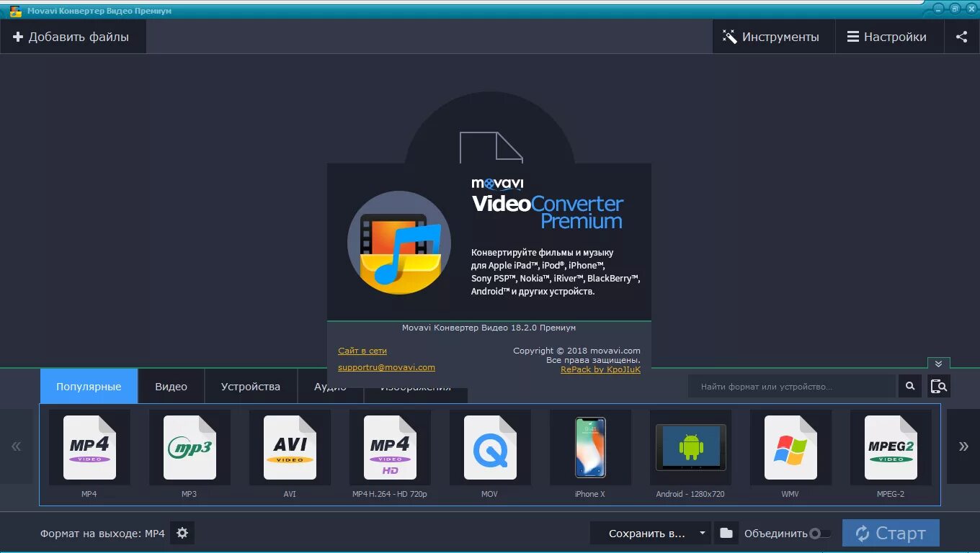The height and width of the screenshot is (553, 980).
Task: Click the supportru@movavi.com link
Action: 386,367
